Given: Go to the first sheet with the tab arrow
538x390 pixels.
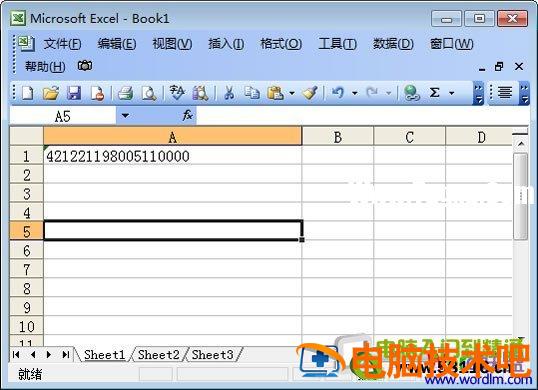Looking at the screenshot, I should [x=16, y=354].
